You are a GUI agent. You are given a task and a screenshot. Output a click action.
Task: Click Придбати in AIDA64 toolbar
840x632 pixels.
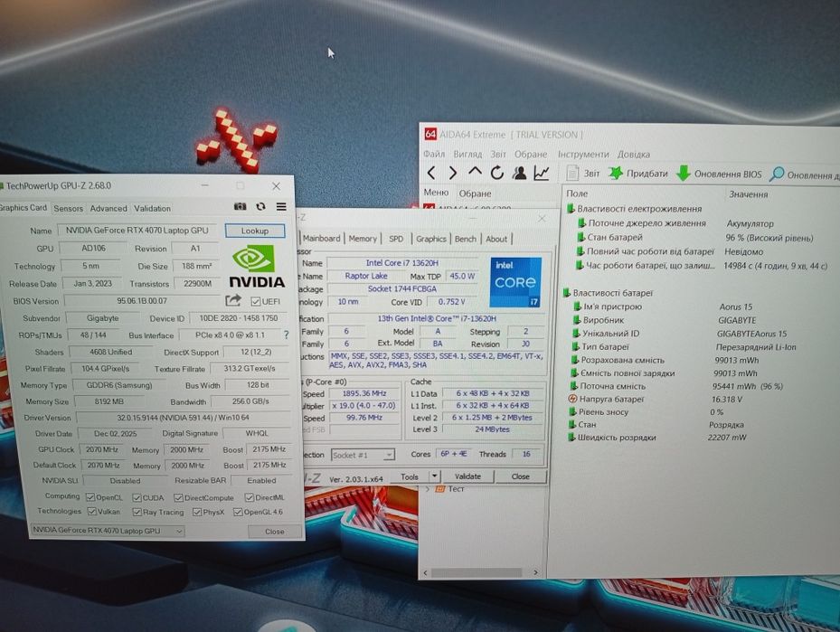[x=638, y=174]
